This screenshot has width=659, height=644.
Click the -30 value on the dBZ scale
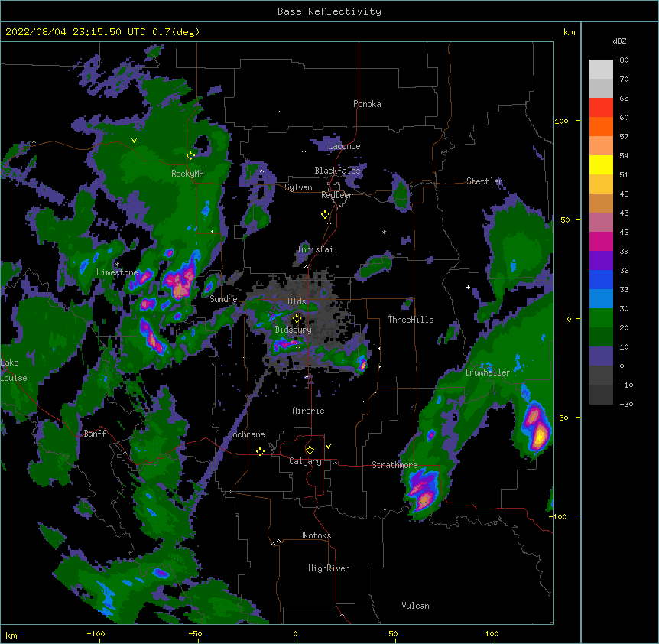[x=626, y=405]
